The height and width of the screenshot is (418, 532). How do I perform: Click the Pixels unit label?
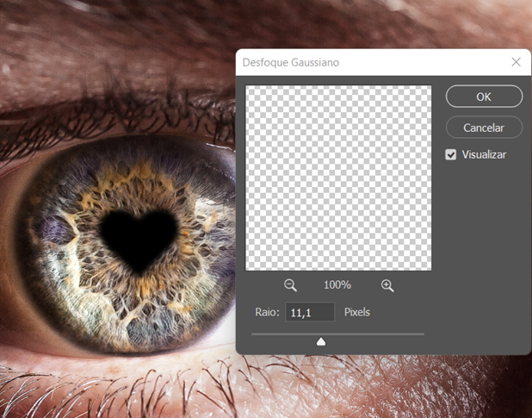(x=357, y=312)
